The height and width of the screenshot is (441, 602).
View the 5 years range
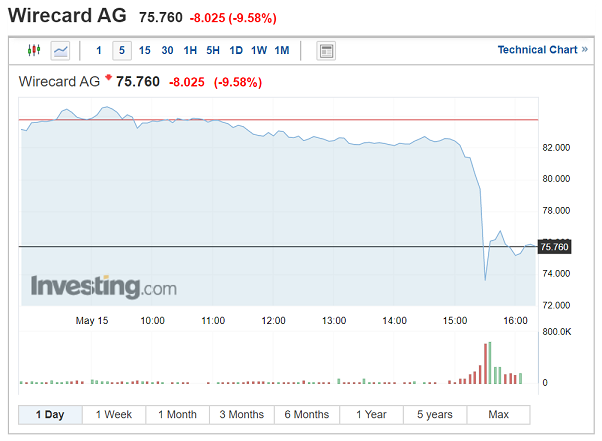click(434, 414)
